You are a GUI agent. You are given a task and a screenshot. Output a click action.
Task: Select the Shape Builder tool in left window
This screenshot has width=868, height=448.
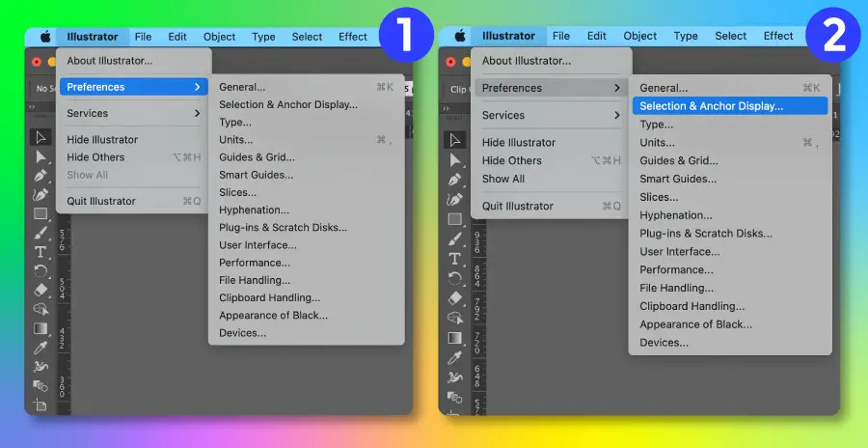(x=41, y=309)
